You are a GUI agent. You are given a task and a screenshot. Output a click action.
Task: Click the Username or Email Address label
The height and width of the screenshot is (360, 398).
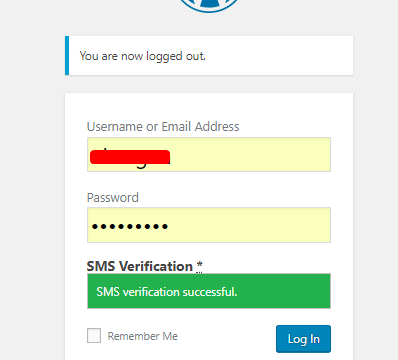(163, 127)
